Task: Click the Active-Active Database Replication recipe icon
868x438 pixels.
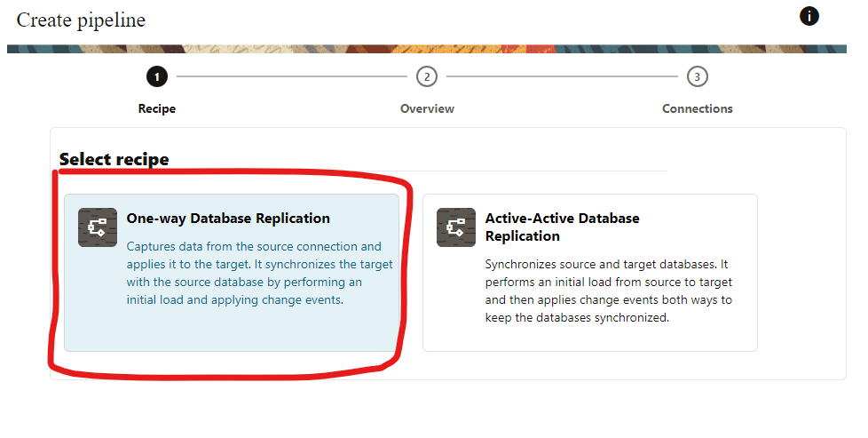Action: click(x=456, y=227)
